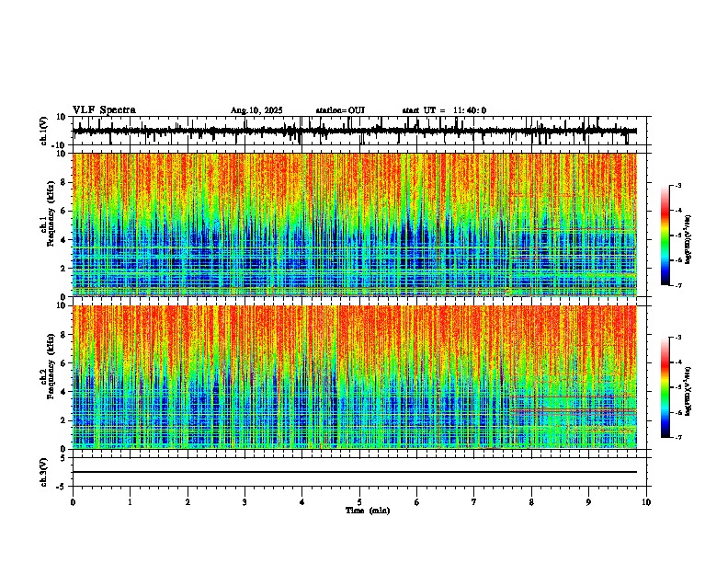Click the "station=OUI" label
The image size is (728, 563).
coord(340,110)
